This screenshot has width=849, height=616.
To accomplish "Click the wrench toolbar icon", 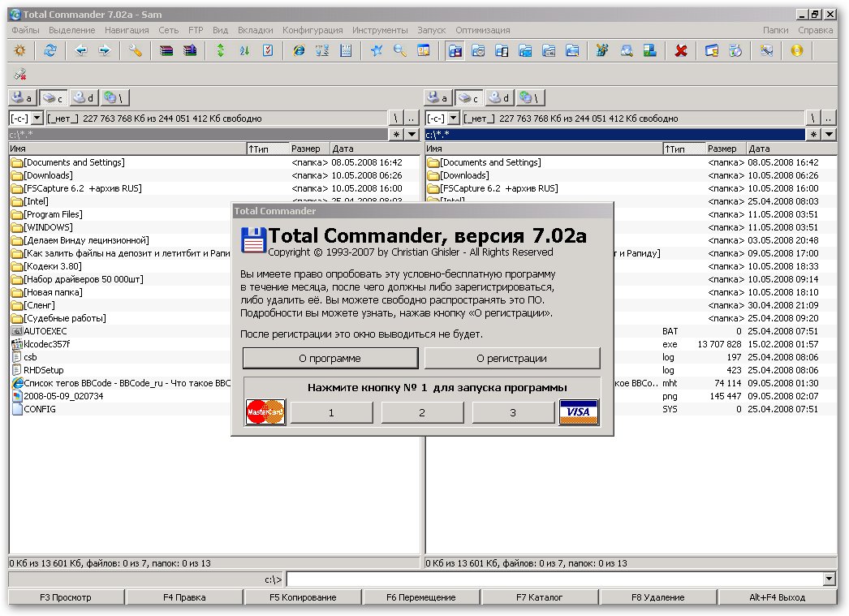I will (136, 51).
